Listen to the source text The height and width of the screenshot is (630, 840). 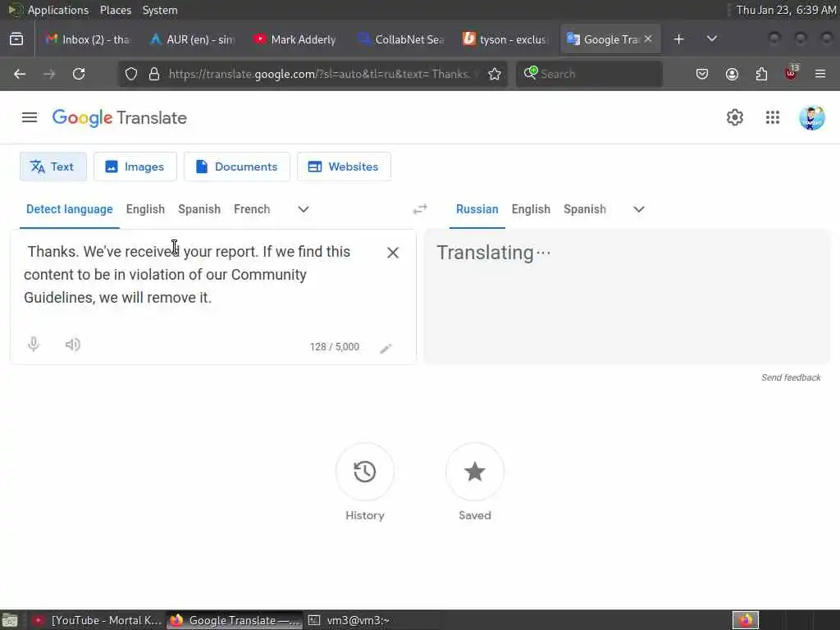pyautogui.click(x=73, y=345)
